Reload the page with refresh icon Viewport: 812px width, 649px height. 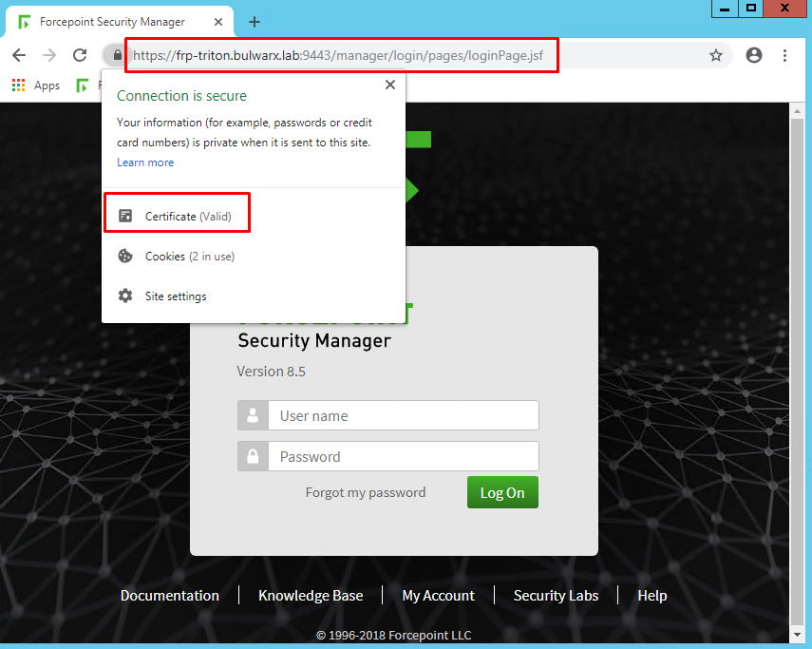point(80,55)
